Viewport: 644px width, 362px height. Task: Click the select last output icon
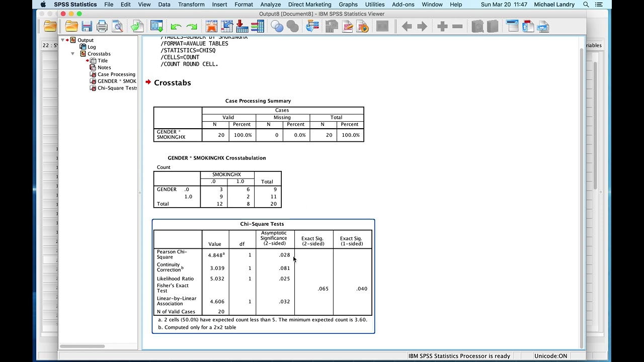312,26
